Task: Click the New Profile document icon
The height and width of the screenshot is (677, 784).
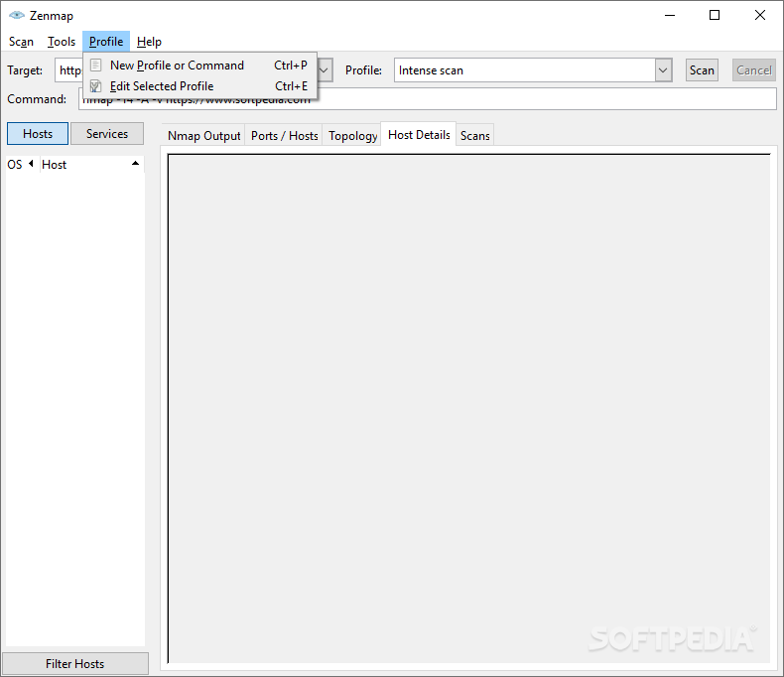Action: point(95,65)
